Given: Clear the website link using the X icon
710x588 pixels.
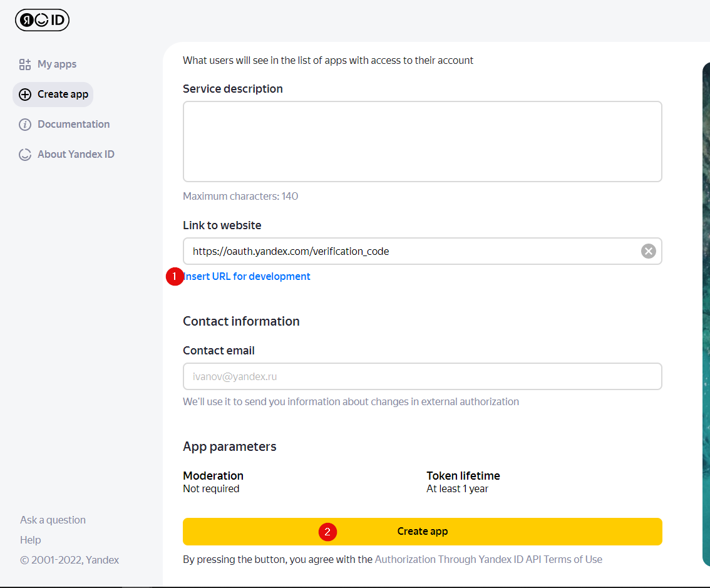Looking at the screenshot, I should coord(648,250).
